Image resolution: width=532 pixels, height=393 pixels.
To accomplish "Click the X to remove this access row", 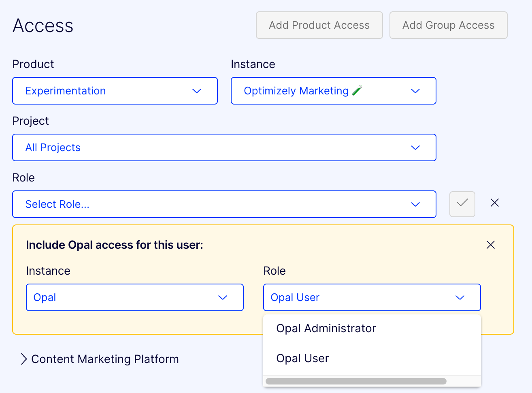I will click(494, 203).
